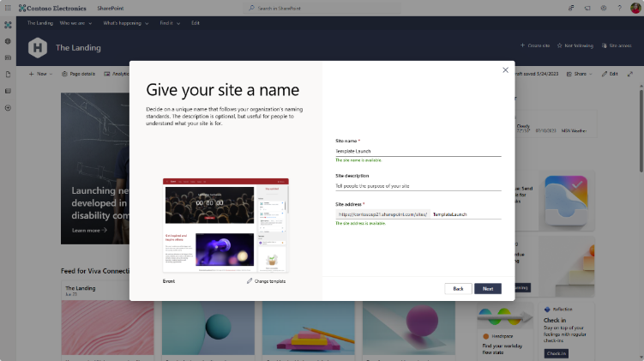The width and height of the screenshot is (644, 361).
Task: Click the Next button
Action: tap(488, 289)
